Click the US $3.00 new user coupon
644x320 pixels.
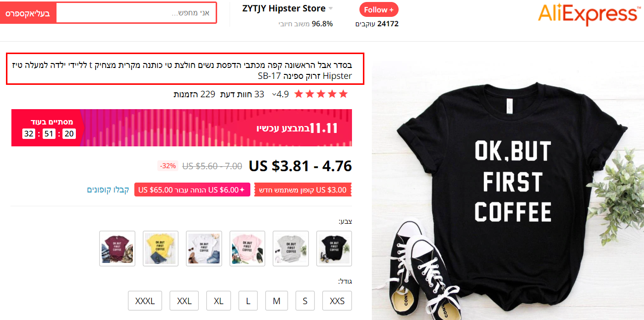click(303, 190)
